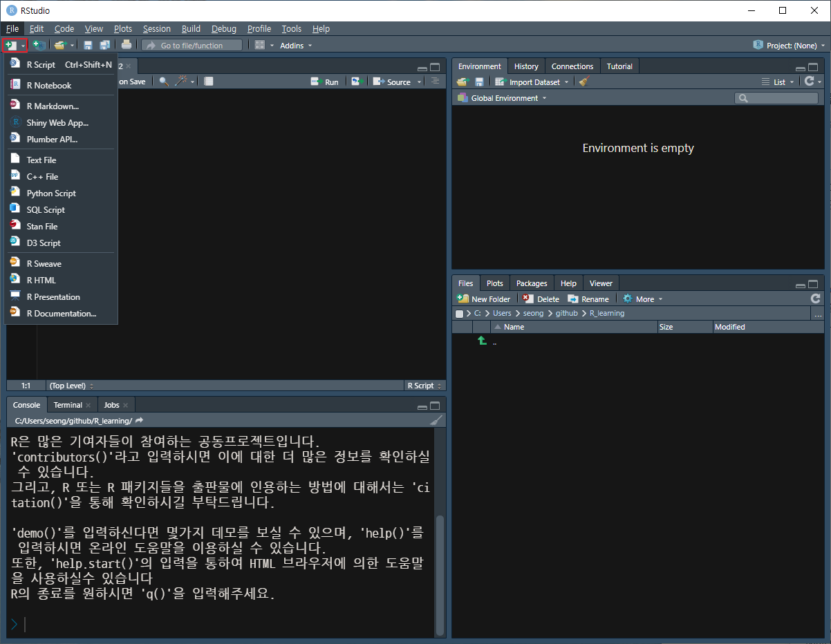This screenshot has width=831, height=644.
Task: Open the List view dropdown in Environment
Action: (778, 82)
